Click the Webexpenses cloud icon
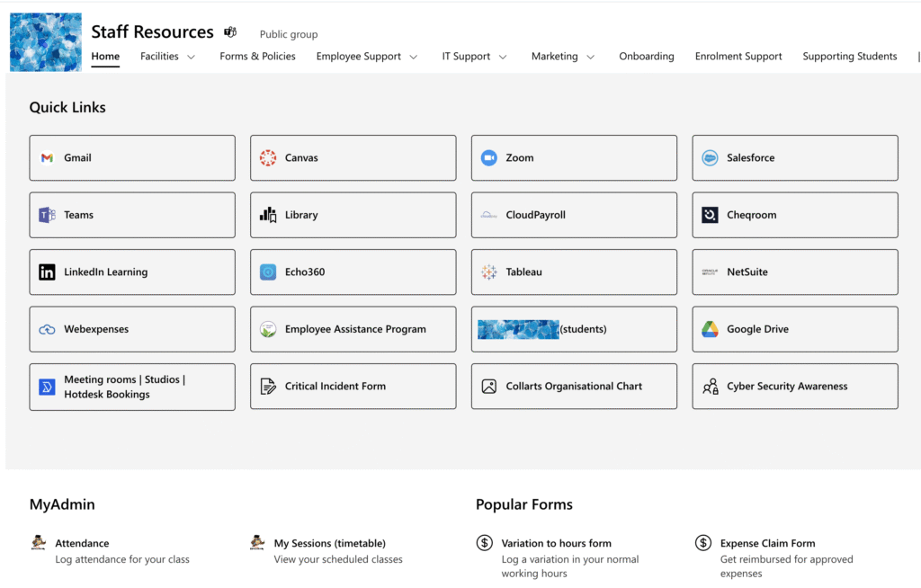This screenshot has width=921, height=588. [47, 330]
